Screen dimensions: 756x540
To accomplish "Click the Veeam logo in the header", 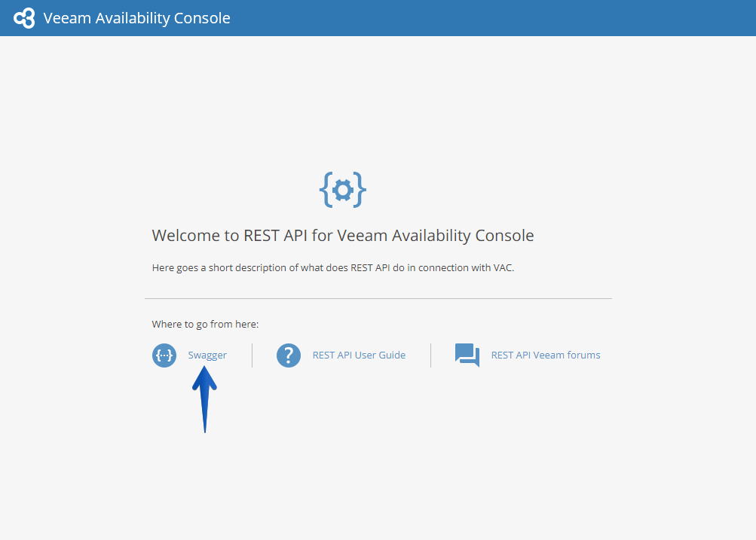I will coord(24,18).
